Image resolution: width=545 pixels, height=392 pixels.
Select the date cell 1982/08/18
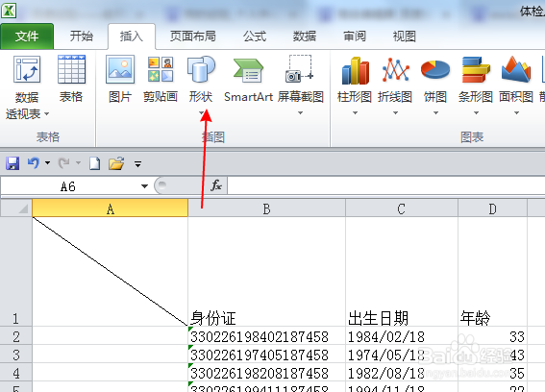tap(402, 372)
